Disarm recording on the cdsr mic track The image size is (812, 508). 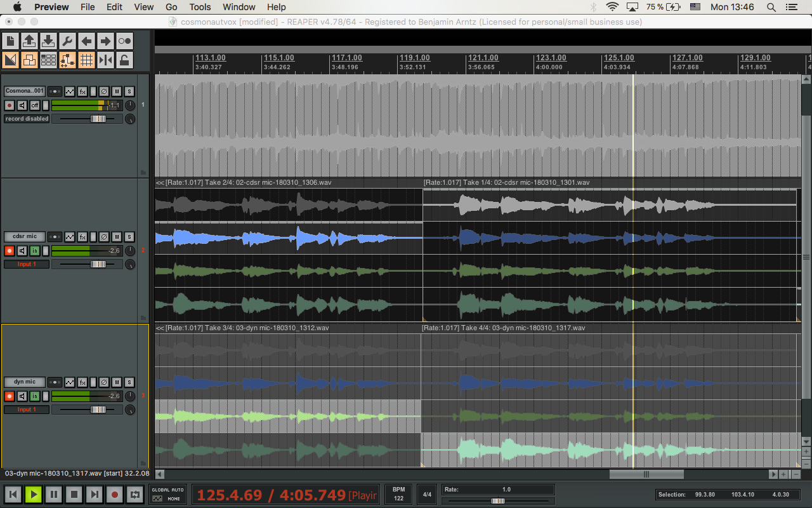point(10,251)
